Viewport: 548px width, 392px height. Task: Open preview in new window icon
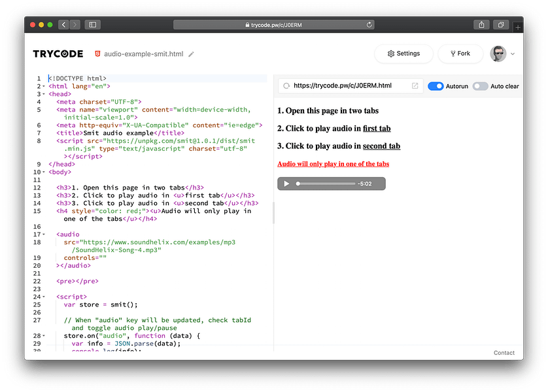tap(415, 86)
